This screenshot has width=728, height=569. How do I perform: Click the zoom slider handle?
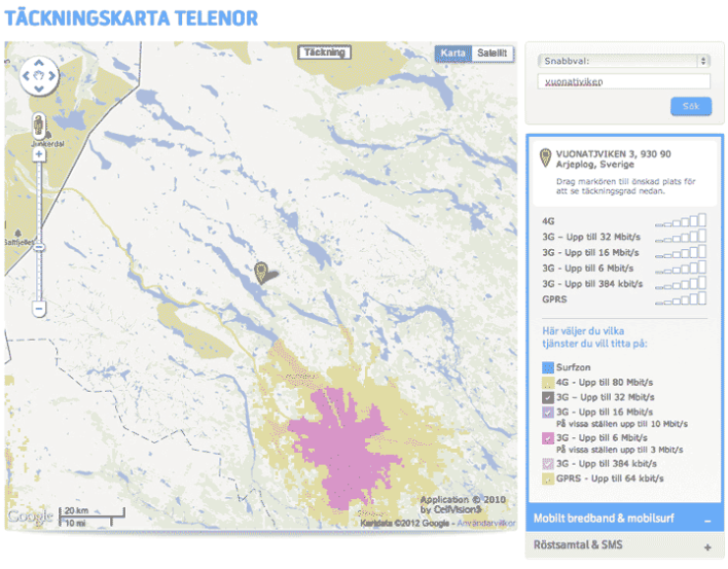click(x=39, y=247)
